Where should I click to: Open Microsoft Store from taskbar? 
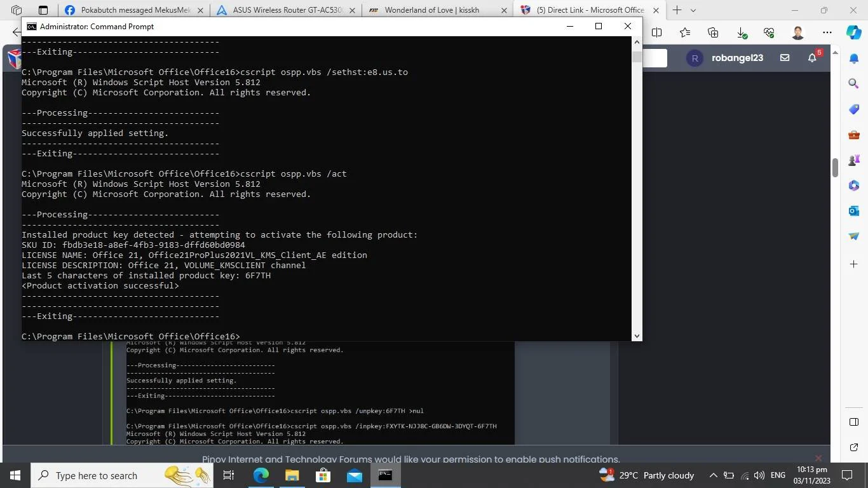click(323, 475)
